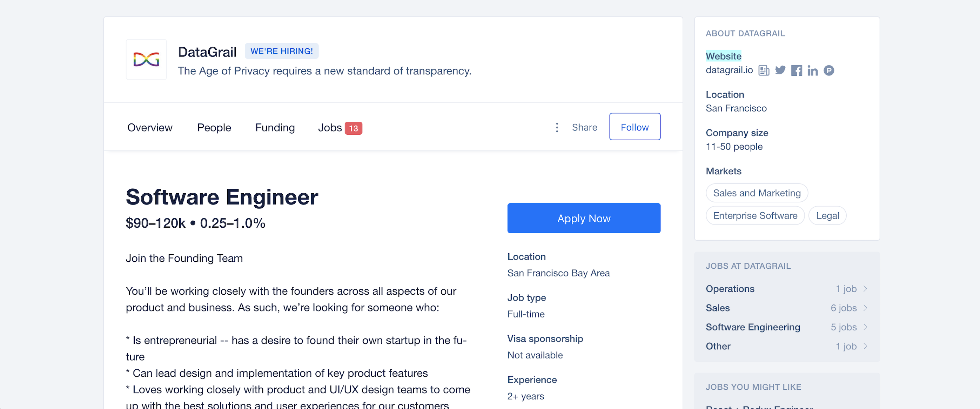Click the three-dot overflow menu button
Viewport: 980px width, 409px height.
[556, 127]
